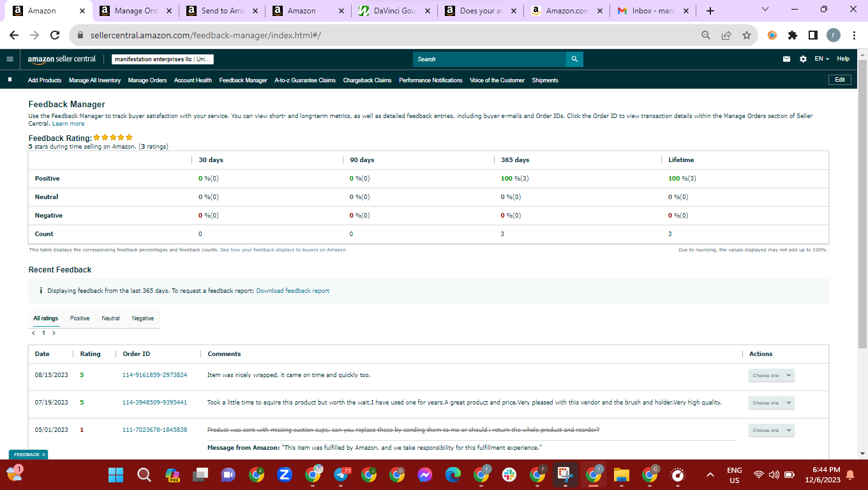
Task: Go to Account Health
Action: point(193,80)
